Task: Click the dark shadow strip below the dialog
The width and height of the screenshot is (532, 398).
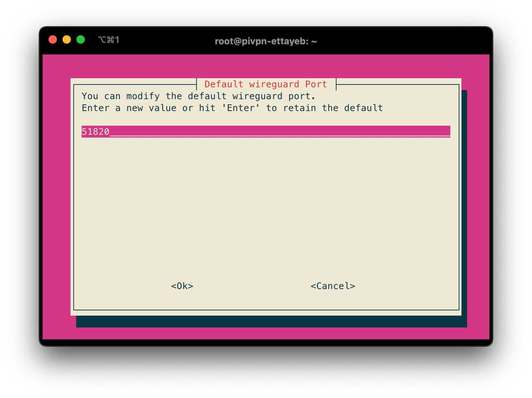Action: [x=271, y=322]
